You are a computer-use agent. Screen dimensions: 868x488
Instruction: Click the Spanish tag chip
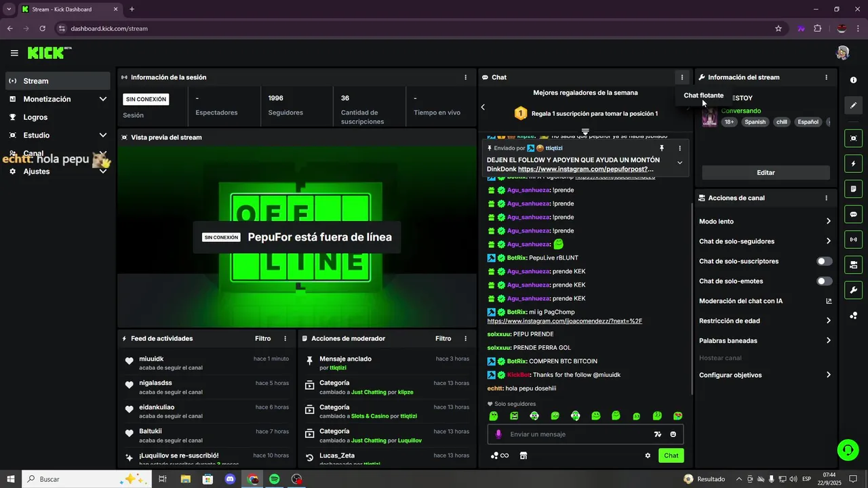click(755, 122)
